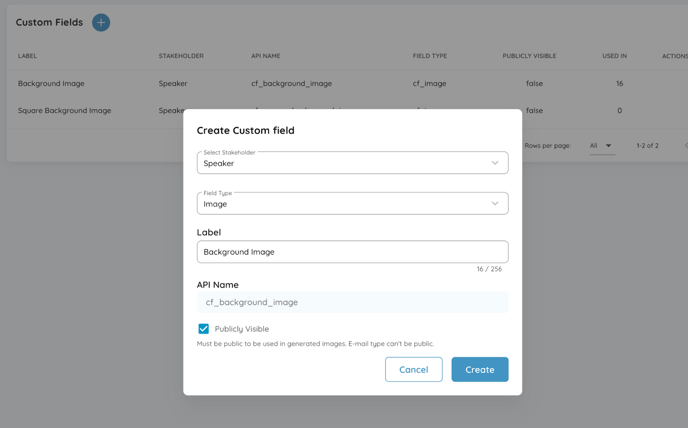Click the Label input containing Background Image
This screenshot has width=688, height=428.
pos(352,252)
